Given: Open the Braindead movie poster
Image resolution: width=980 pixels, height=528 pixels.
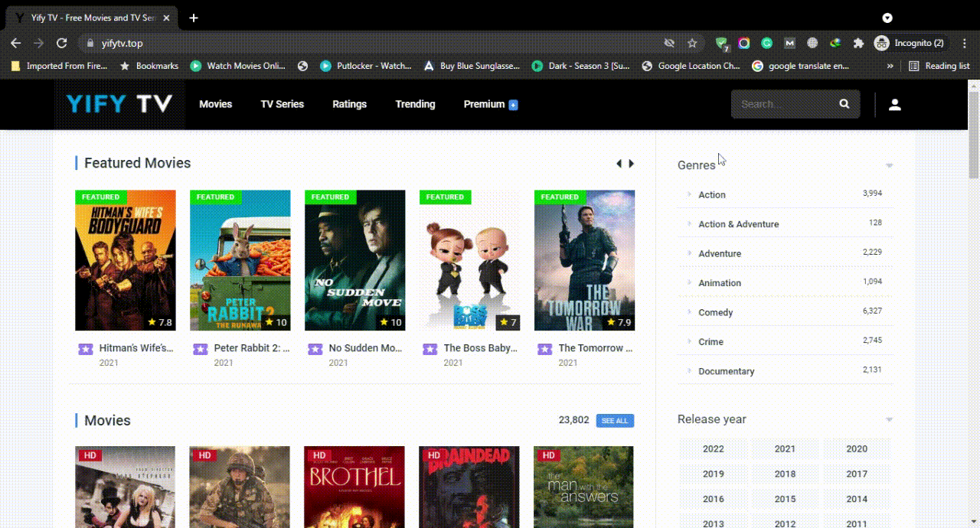Looking at the screenshot, I should tap(469, 487).
